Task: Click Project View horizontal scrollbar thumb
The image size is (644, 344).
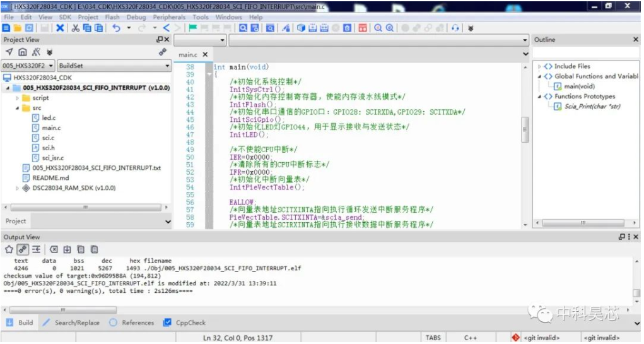Action: pyautogui.click(x=85, y=208)
